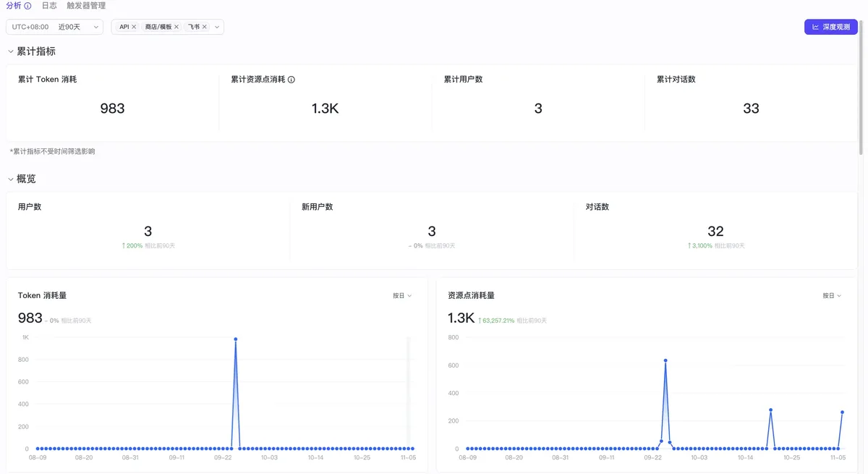Open the 按日 dropdown in 资源点消耗量 chart
The height and width of the screenshot is (474, 868).
(832, 295)
